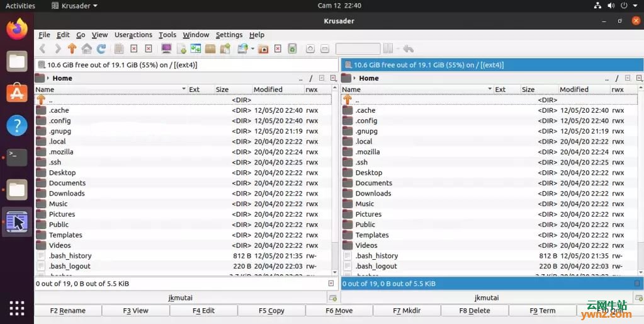This screenshot has height=324, width=644.
Task: Open Krusader application menu in top bar
Action: [75, 6]
